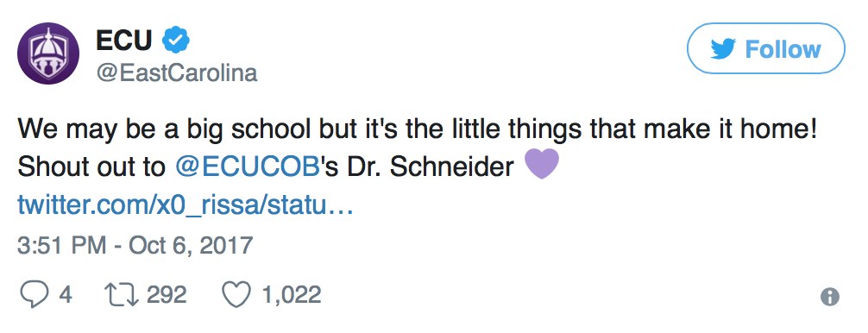
Task: Retweet using the arrows icon
Action: click(x=122, y=295)
